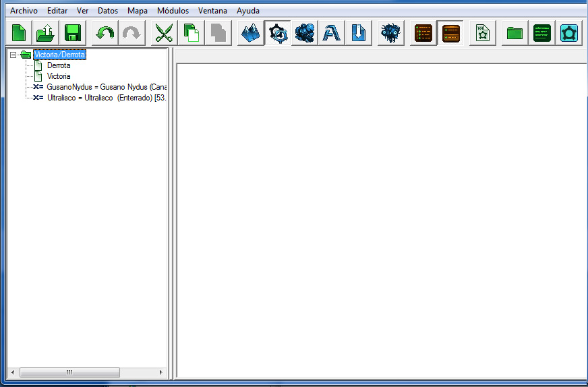Open the Import module down-arrow icon
Image resolution: width=588 pixels, height=387 pixels.
[x=359, y=33]
